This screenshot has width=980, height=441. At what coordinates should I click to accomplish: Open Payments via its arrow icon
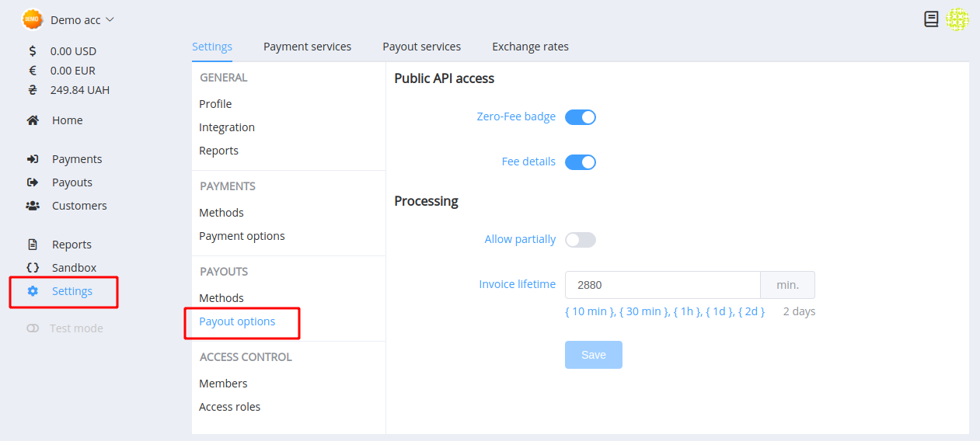pyautogui.click(x=33, y=159)
